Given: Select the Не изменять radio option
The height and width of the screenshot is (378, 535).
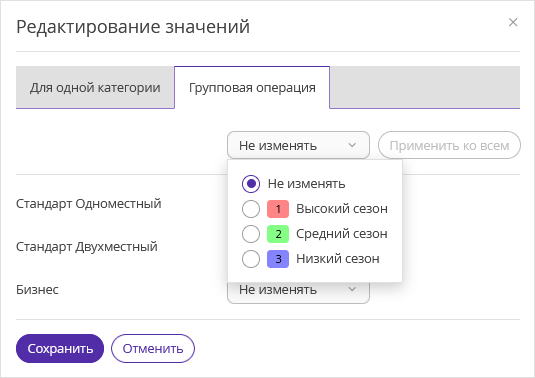Looking at the screenshot, I should click(251, 184).
